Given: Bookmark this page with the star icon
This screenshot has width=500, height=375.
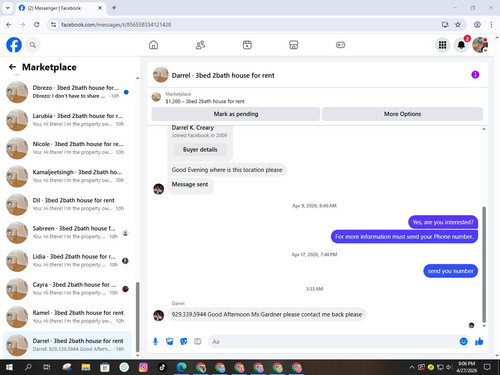Looking at the screenshot, I should 458,25.
